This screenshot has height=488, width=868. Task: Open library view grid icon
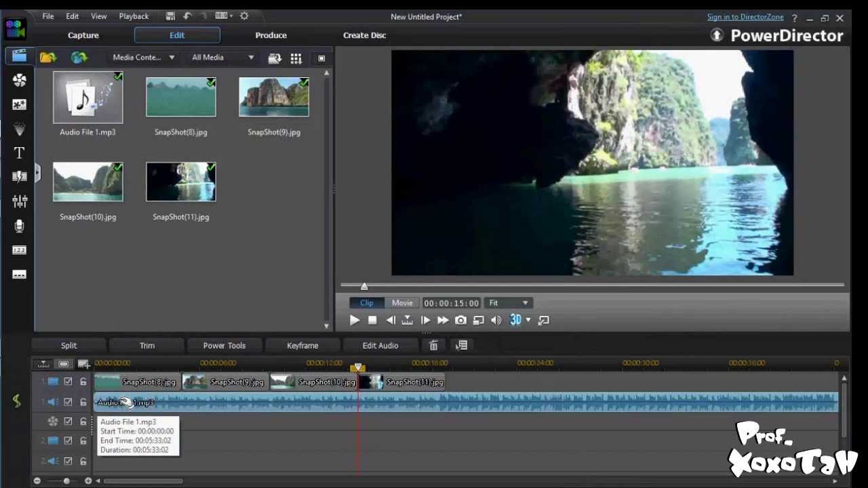pos(296,58)
